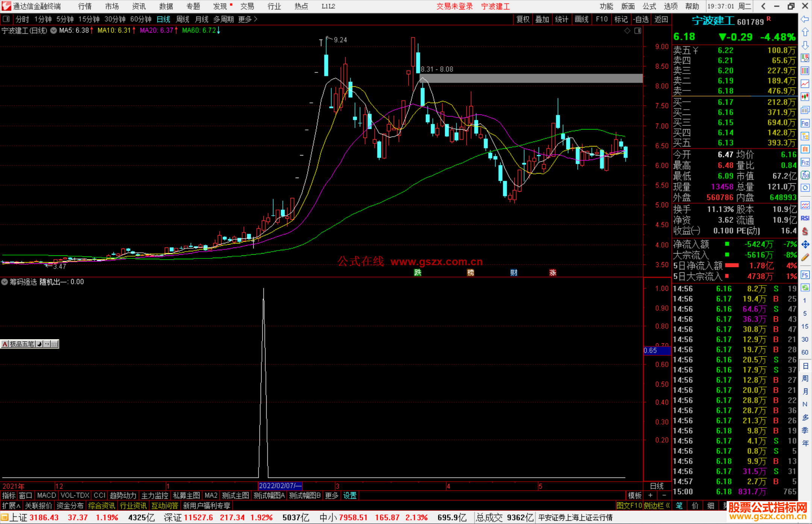Open the 资讯 menu
The width and height of the screenshot is (812, 524).
139,6
